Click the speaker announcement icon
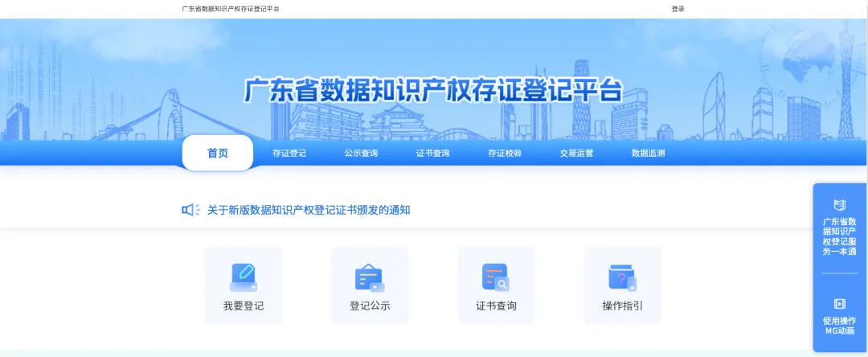The height and width of the screenshot is (357, 868). click(190, 210)
